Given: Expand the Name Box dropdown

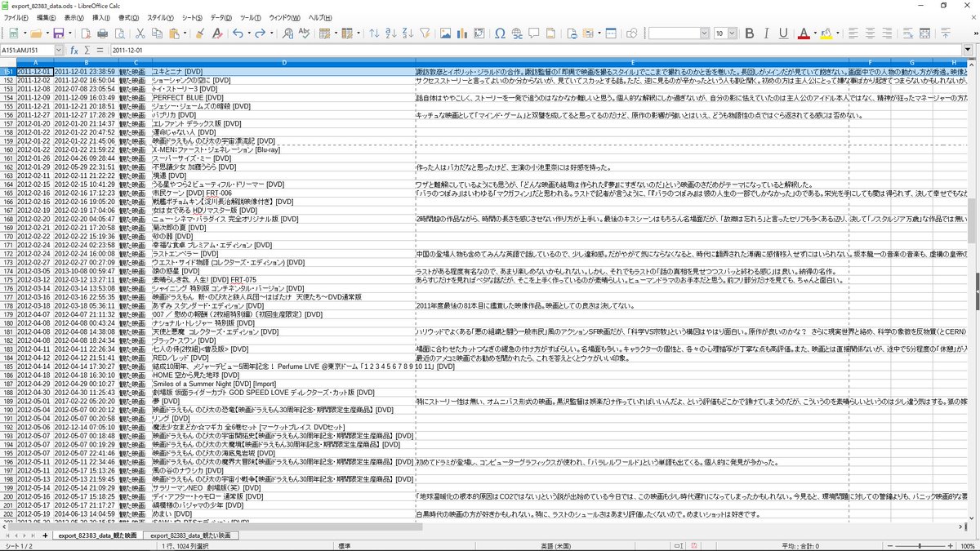Looking at the screenshot, I should click(59, 50).
